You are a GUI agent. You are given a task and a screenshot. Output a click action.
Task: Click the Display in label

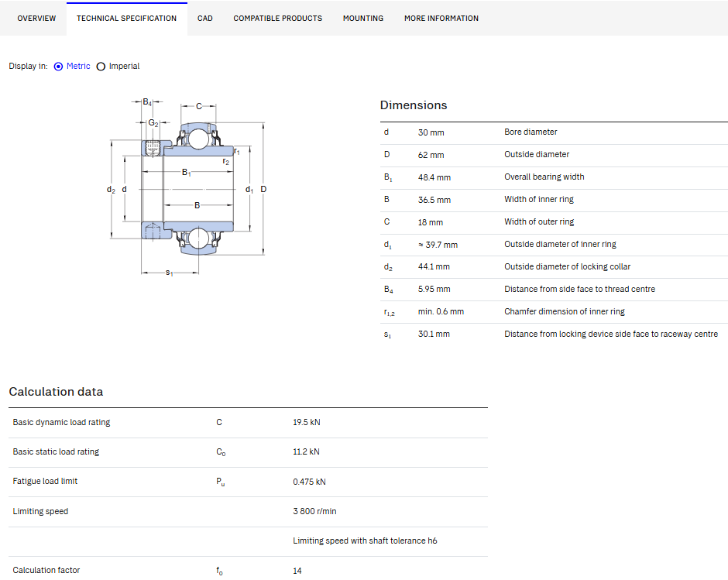pyautogui.click(x=28, y=66)
